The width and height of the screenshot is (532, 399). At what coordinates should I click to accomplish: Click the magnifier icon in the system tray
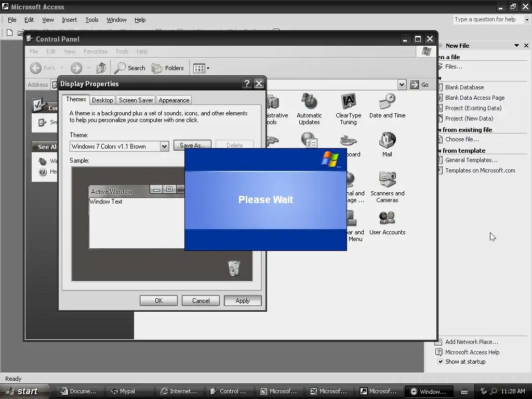pos(494,391)
